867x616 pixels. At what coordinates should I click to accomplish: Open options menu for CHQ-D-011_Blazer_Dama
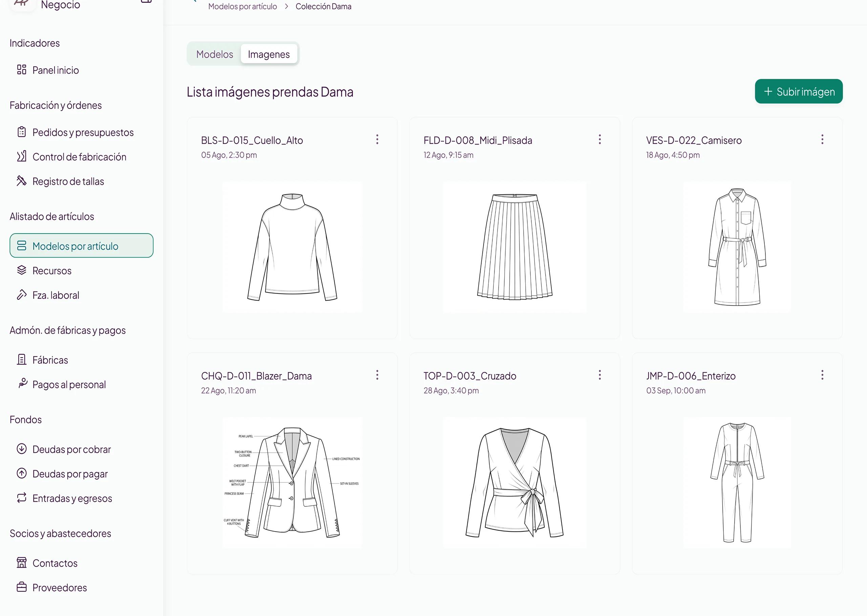coord(377,375)
